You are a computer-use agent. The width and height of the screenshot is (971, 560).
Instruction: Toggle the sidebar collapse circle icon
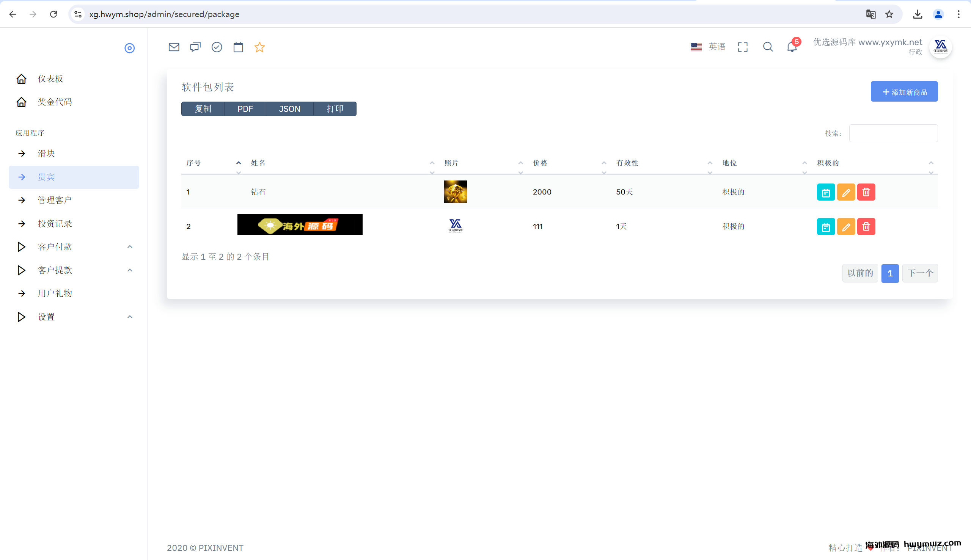pyautogui.click(x=129, y=48)
